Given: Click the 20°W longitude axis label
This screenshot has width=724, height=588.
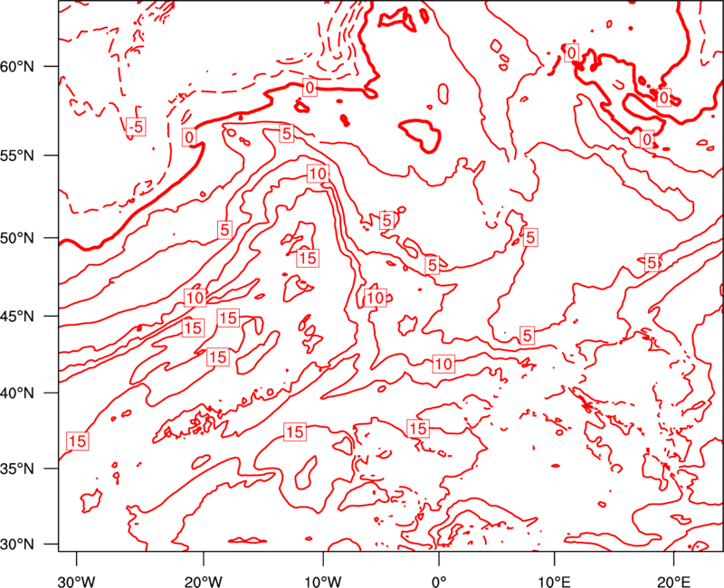Looking at the screenshot, I should tap(204, 581).
